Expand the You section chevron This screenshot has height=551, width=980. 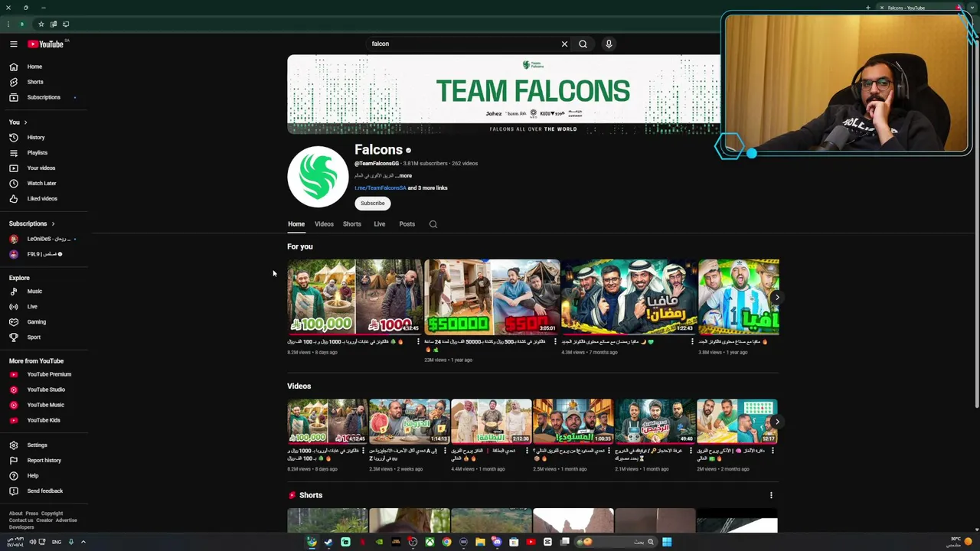click(25, 122)
